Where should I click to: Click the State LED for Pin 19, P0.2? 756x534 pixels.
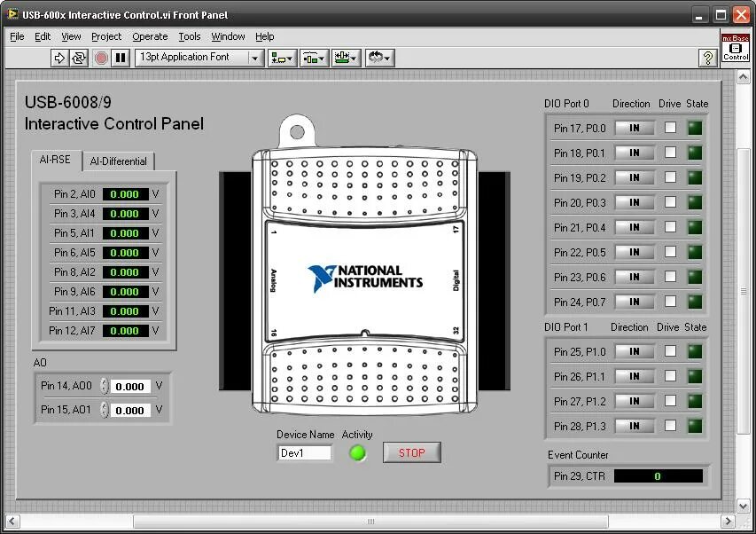tap(695, 177)
